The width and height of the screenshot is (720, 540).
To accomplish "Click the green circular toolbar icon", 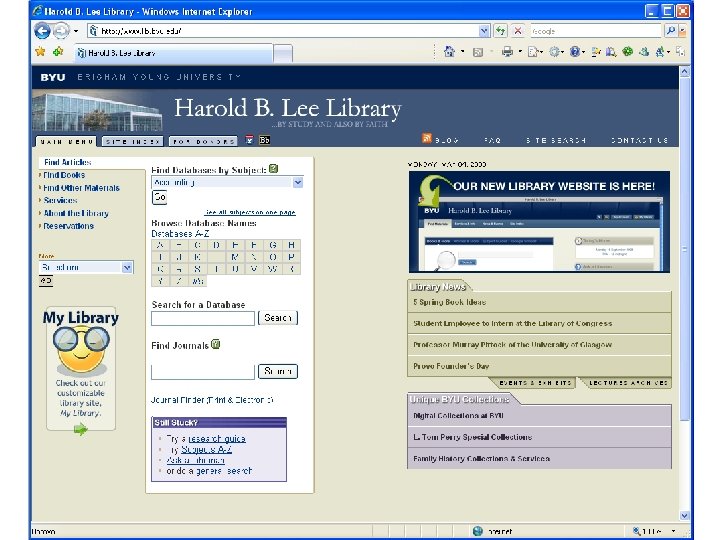I will [x=627, y=51].
